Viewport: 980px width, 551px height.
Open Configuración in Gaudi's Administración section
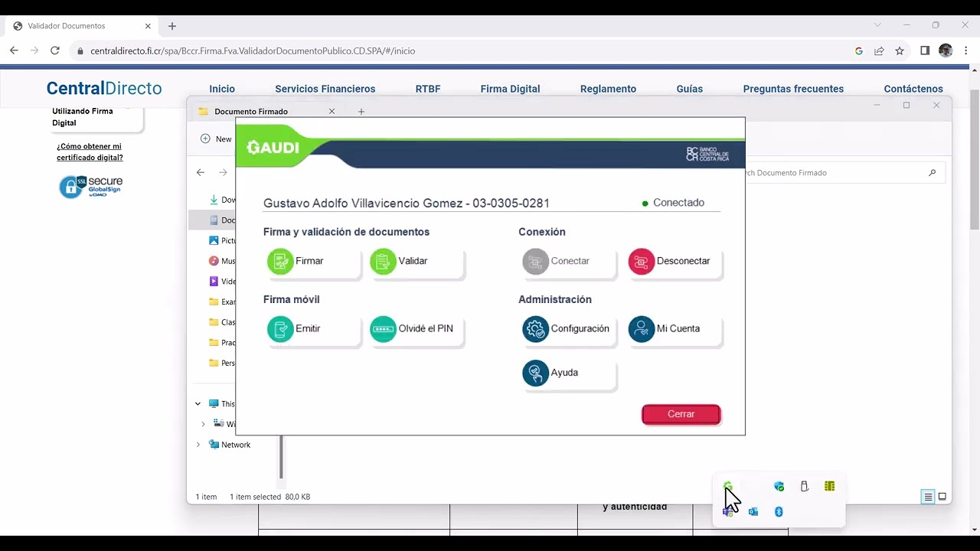point(569,329)
